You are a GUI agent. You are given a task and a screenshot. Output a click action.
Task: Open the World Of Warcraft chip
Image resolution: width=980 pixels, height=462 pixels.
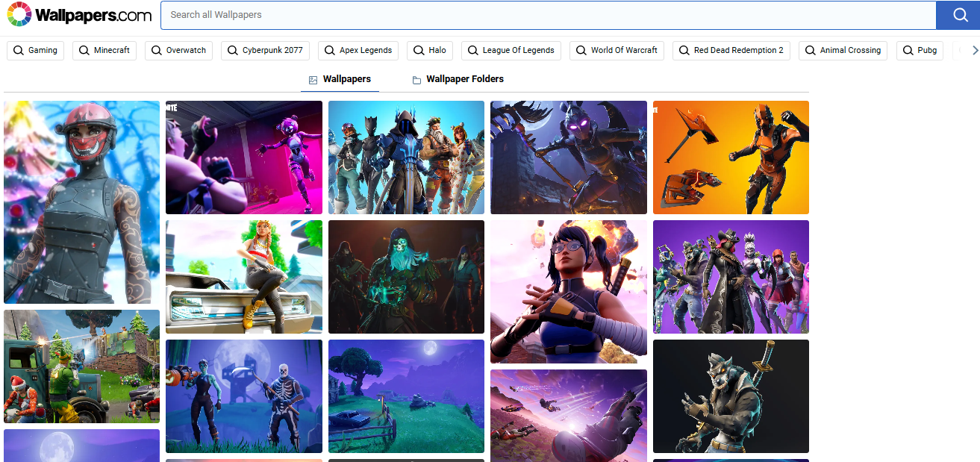click(617, 51)
